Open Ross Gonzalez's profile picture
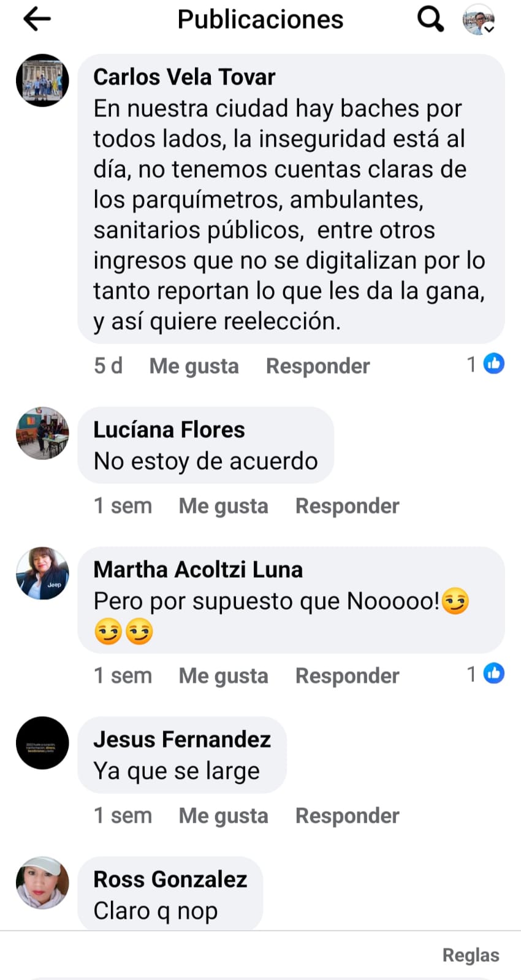521x980 pixels. [x=42, y=883]
